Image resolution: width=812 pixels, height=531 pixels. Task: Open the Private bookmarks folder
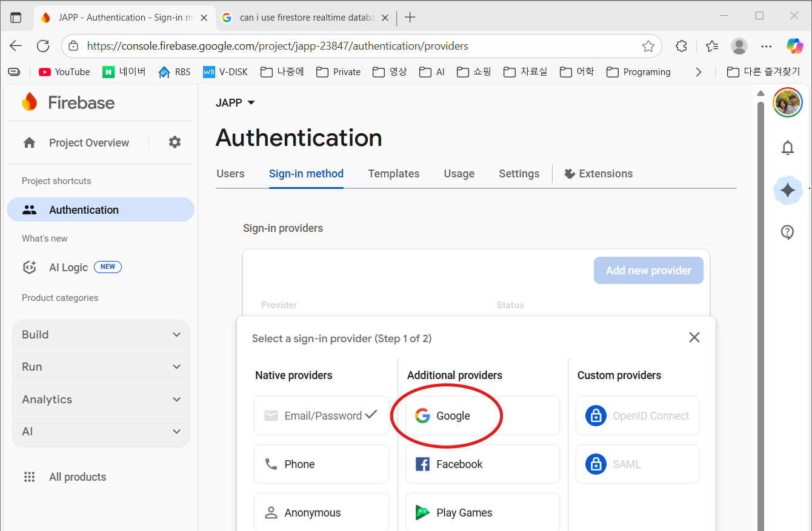coord(338,72)
